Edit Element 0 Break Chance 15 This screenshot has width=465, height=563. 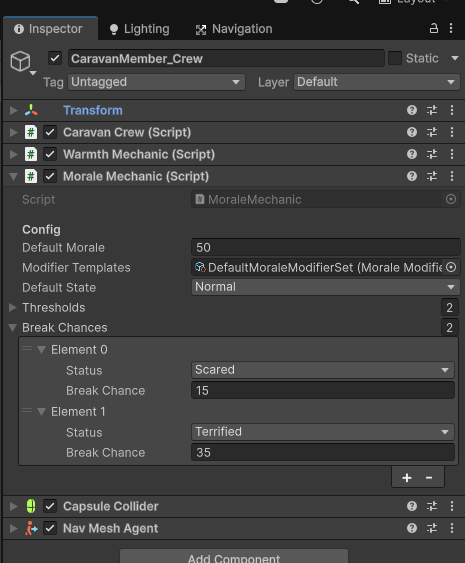click(323, 390)
